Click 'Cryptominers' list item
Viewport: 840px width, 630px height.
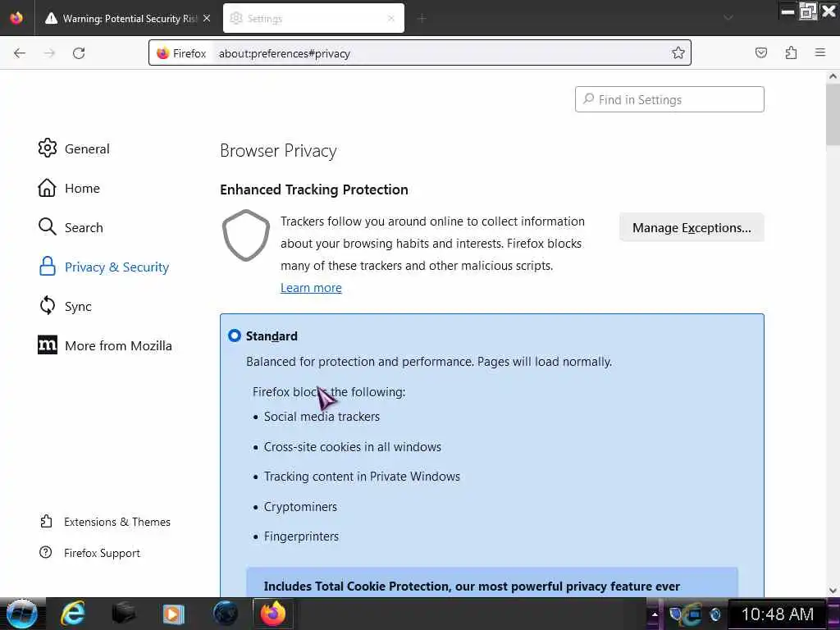click(x=300, y=507)
